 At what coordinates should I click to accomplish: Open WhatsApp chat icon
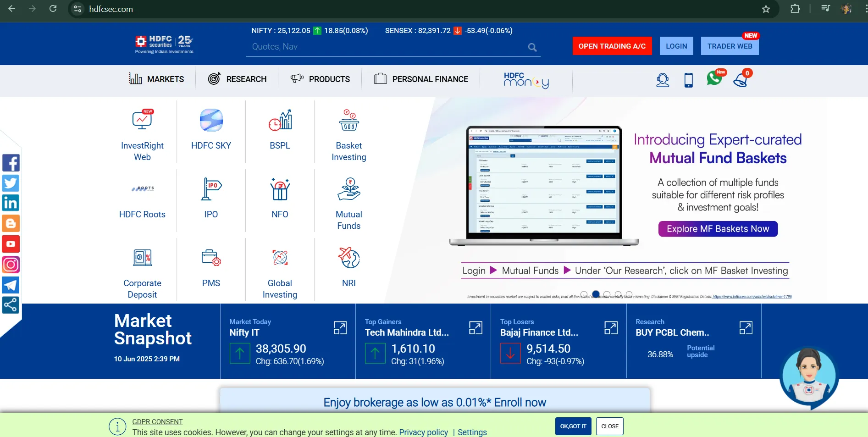coord(714,78)
